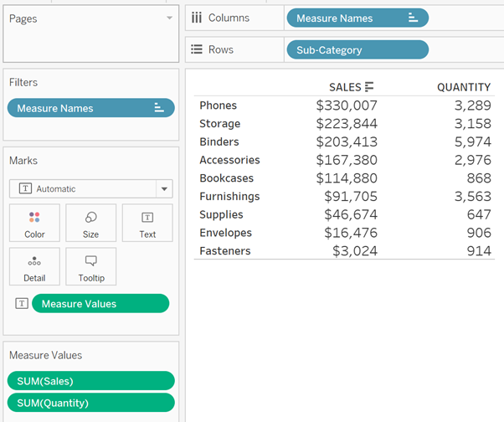Click the sort icon on Columns Measure Names pill
504x422 pixels.
tap(413, 18)
